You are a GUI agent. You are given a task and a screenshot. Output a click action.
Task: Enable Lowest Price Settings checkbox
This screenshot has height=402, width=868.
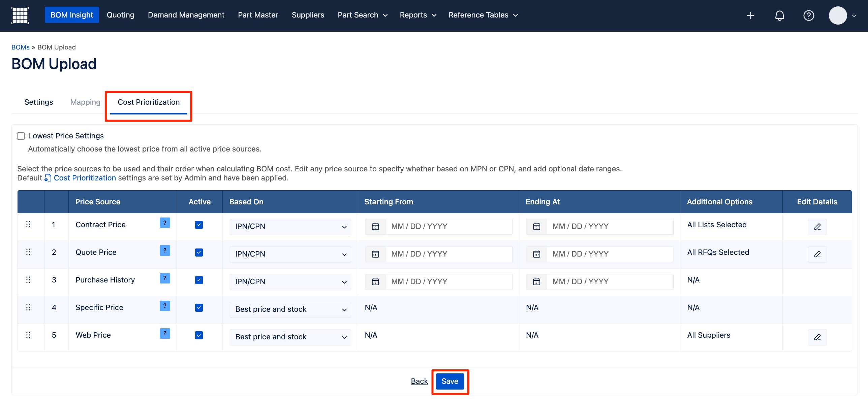21,136
